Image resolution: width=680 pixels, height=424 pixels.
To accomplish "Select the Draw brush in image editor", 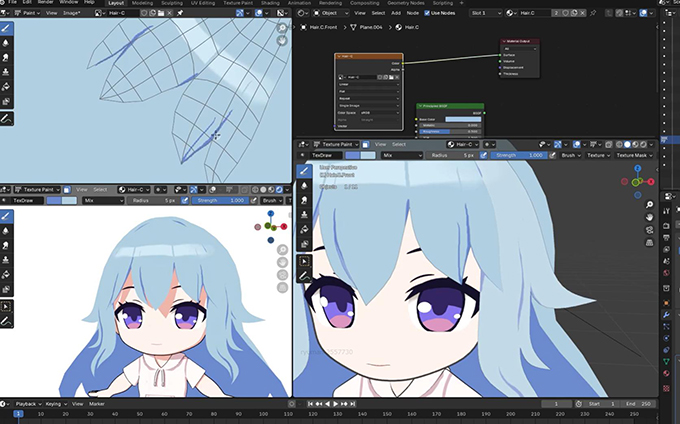I will pos(7,28).
